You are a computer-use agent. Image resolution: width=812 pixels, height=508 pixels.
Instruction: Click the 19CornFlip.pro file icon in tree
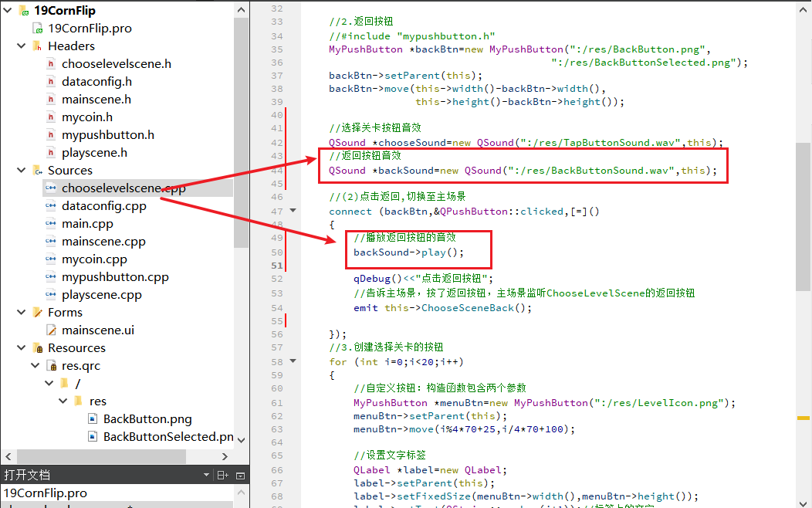coord(38,28)
